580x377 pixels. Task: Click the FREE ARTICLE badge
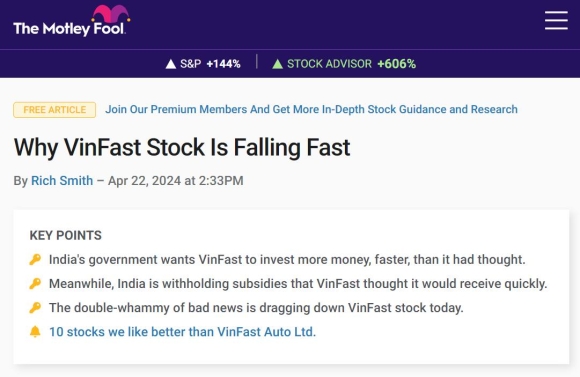[x=55, y=110]
